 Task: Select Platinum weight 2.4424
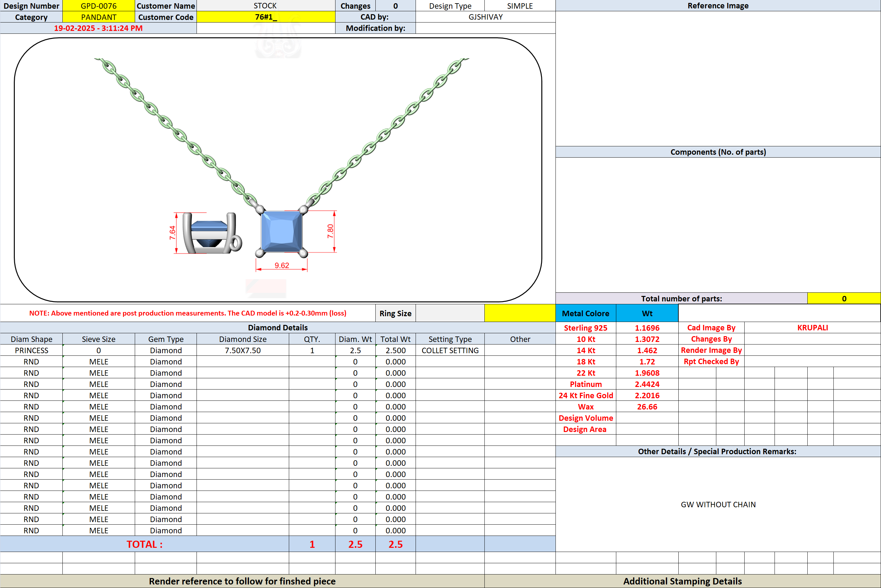[x=647, y=384]
